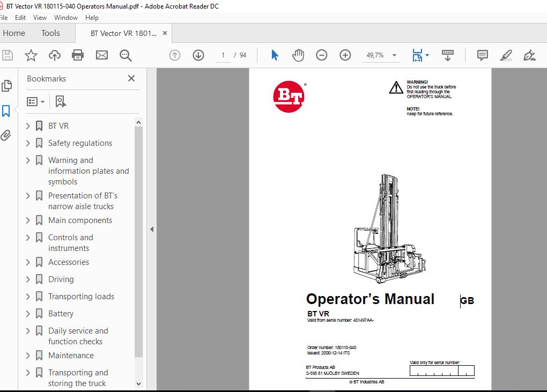Image resolution: width=547 pixels, height=392 pixels.
Task: Open the Window menu
Action: [66, 17]
